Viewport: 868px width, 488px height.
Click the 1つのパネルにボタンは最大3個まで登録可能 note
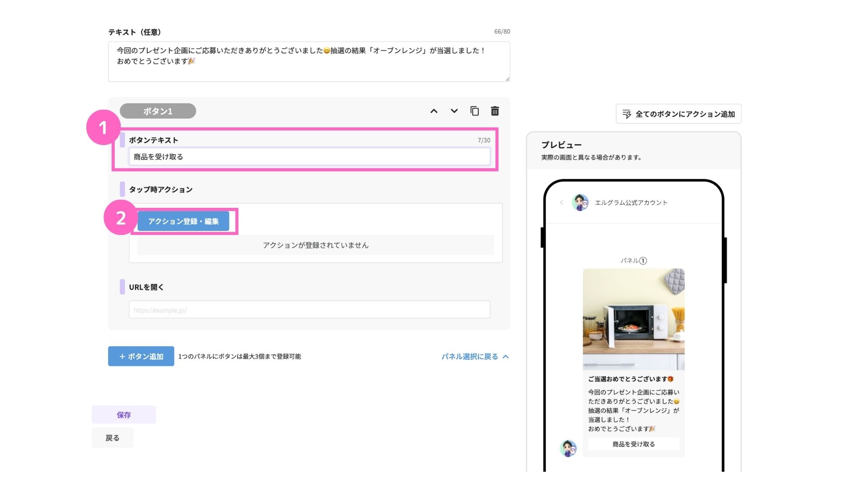click(240, 357)
